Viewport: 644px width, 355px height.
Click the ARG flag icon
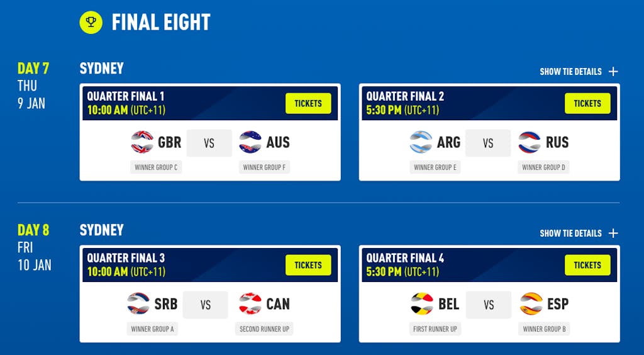pos(421,142)
